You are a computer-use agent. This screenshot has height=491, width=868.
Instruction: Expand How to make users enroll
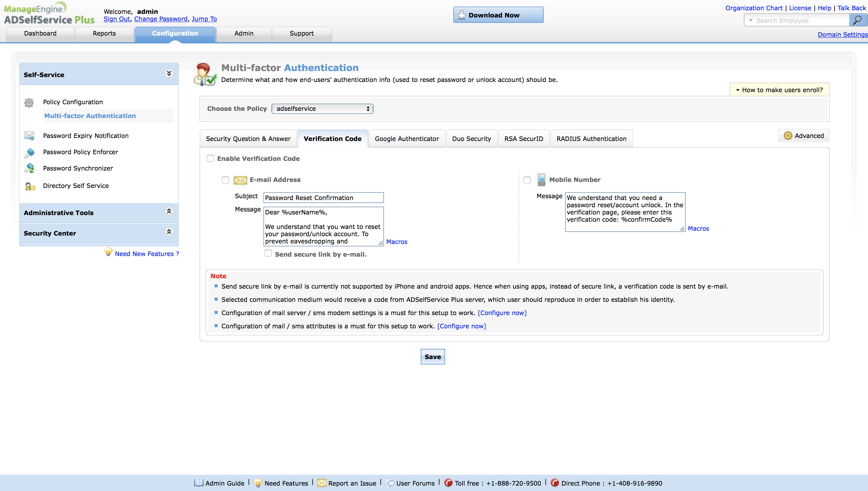click(x=779, y=90)
